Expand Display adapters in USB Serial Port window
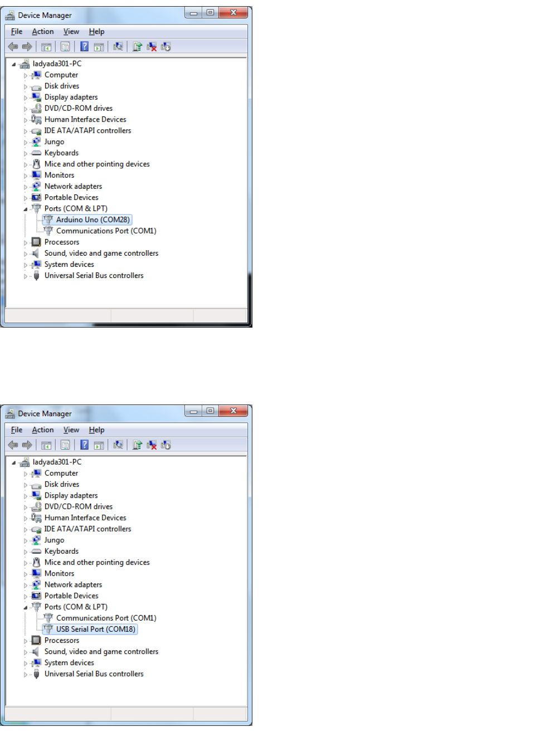This screenshot has height=756, width=555. coord(25,496)
